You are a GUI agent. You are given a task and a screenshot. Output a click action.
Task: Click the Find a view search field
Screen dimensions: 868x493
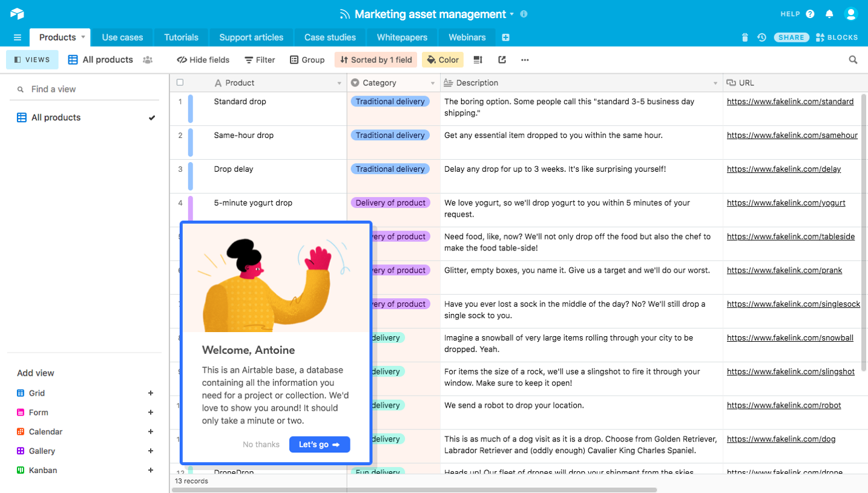tap(84, 89)
